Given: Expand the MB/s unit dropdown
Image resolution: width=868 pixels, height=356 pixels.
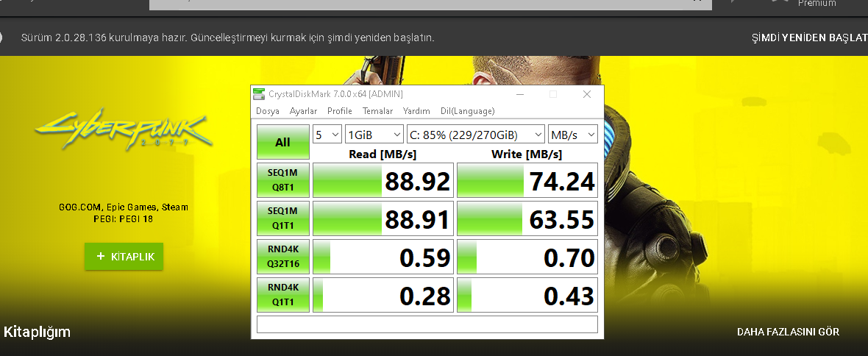Looking at the screenshot, I should tap(573, 135).
